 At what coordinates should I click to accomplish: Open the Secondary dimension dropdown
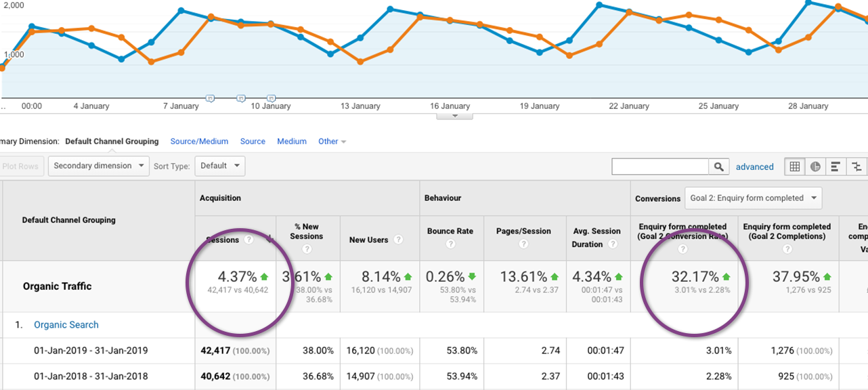[99, 166]
